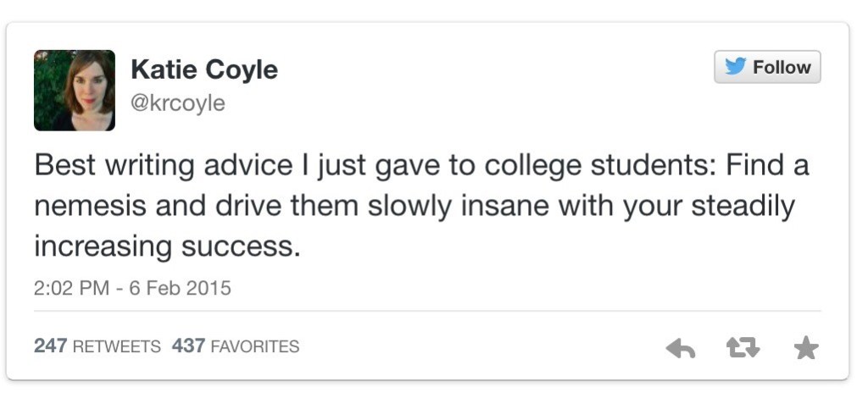Click the 247 retweet count number

(49, 346)
